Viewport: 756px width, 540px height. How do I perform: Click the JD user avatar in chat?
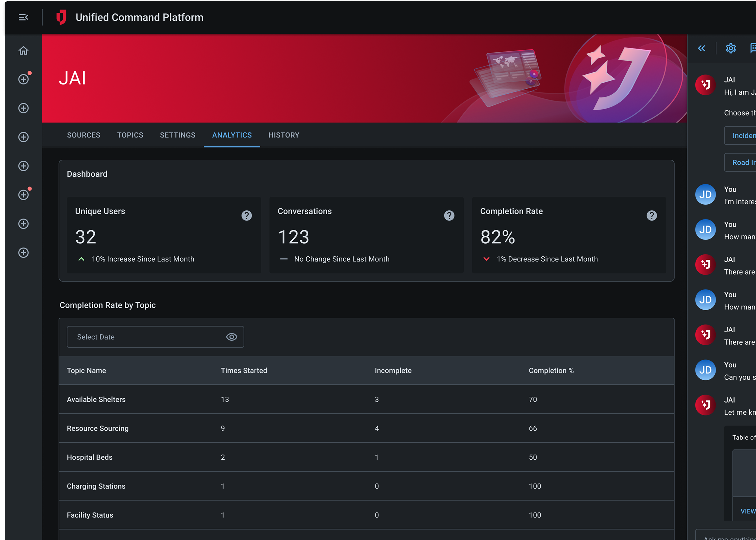[705, 195]
